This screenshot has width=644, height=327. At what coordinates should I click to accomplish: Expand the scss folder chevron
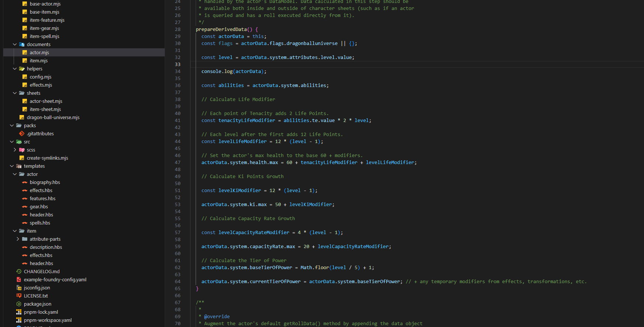click(x=15, y=150)
